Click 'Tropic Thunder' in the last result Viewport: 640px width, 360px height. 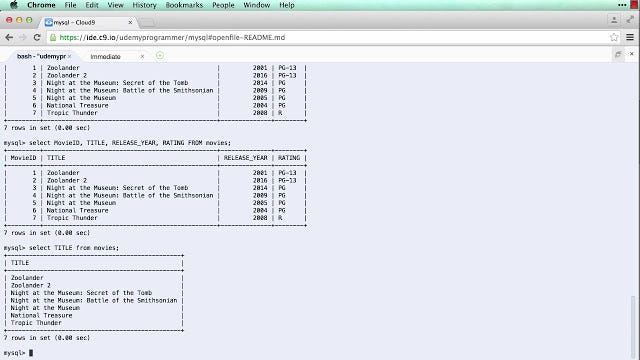(x=36, y=322)
